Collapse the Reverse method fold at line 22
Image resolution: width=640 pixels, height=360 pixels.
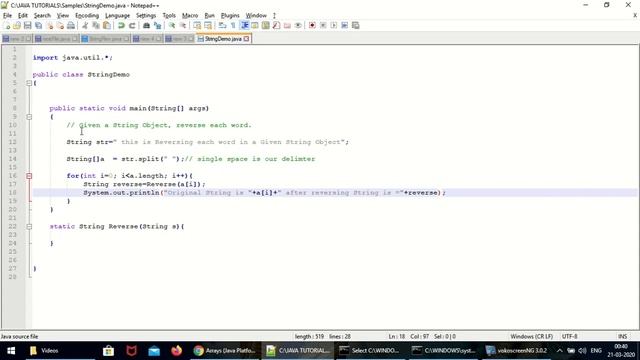coord(29,227)
